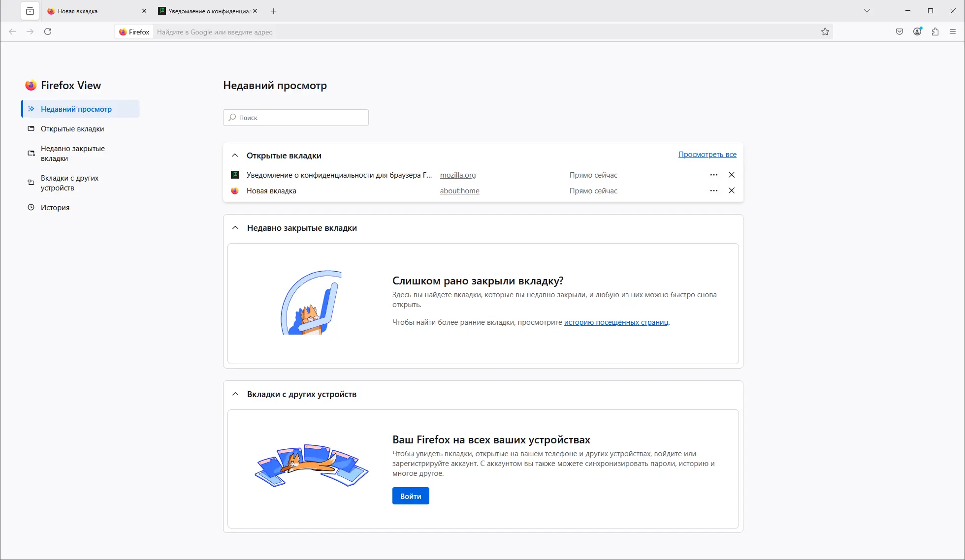Screen dimensions: 965x560
Task: Bookmark the page using the star icon
Action: click(825, 31)
